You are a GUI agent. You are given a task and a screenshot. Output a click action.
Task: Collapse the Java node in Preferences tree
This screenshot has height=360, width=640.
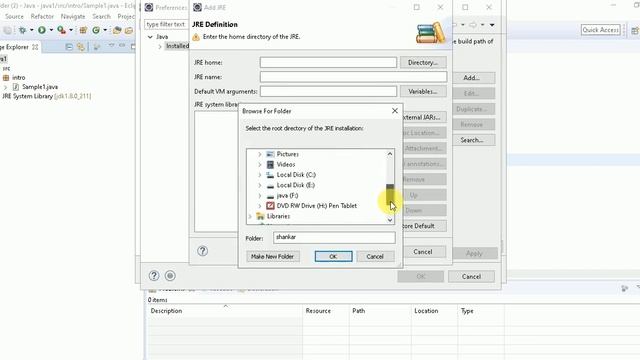(x=150, y=37)
